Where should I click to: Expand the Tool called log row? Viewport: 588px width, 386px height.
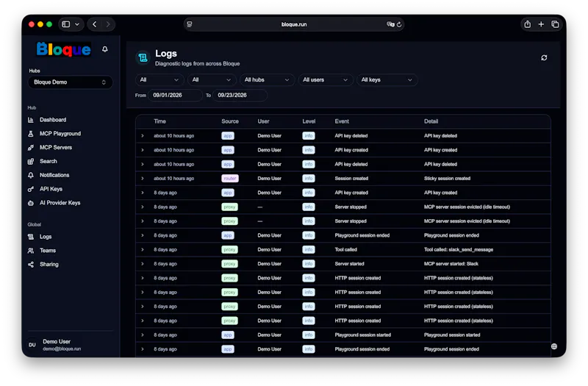[143, 250]
